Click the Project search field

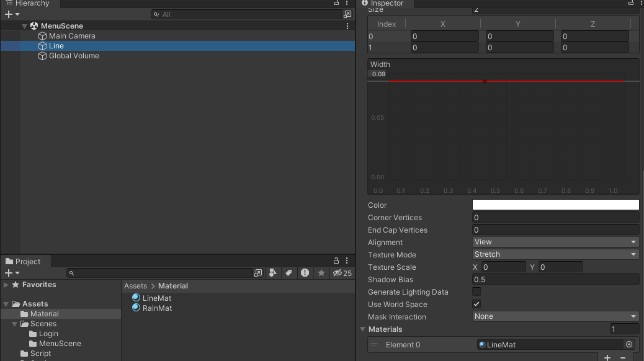[159, 273]
